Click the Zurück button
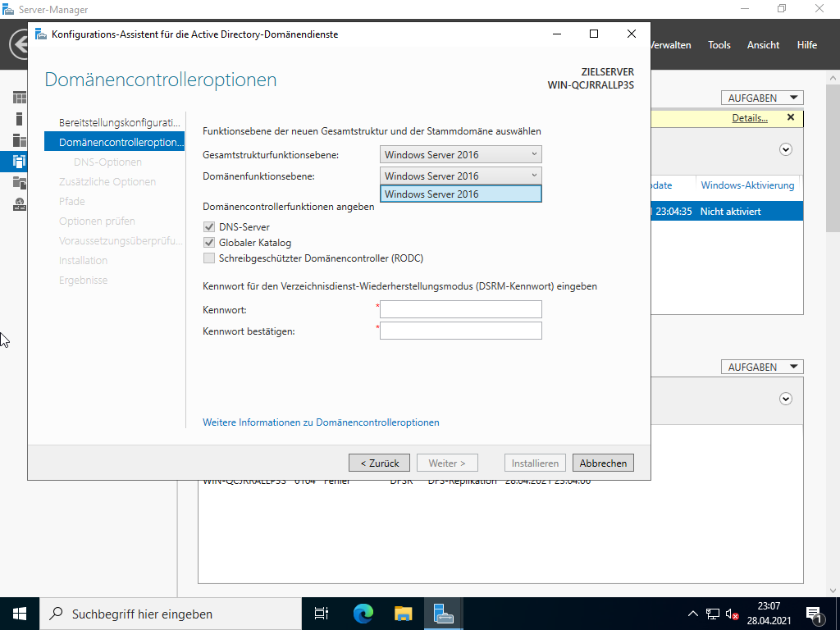 click(379, 463)
